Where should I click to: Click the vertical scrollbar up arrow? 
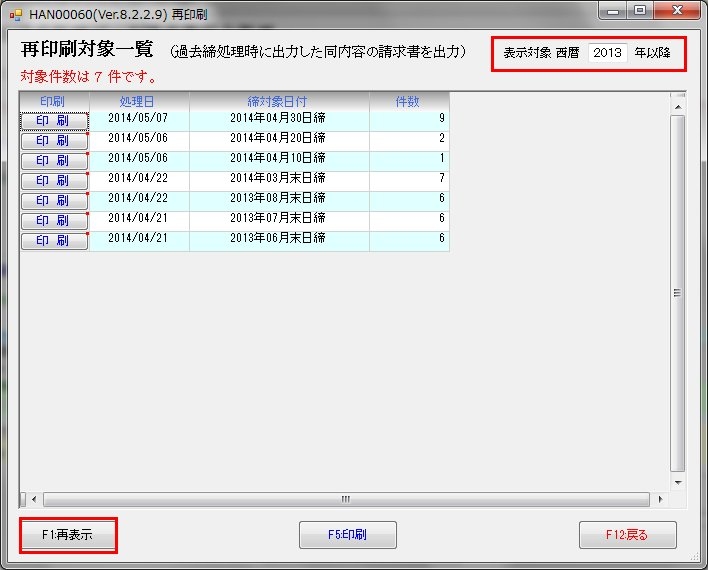coord(678,107)
